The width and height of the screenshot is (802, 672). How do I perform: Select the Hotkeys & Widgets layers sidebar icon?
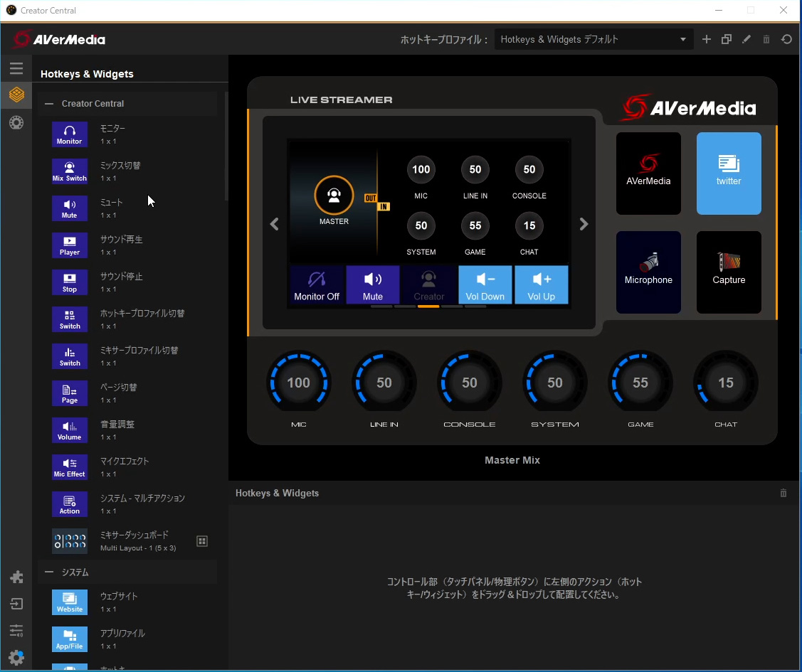pyautogui.click(x=16, y=95)
